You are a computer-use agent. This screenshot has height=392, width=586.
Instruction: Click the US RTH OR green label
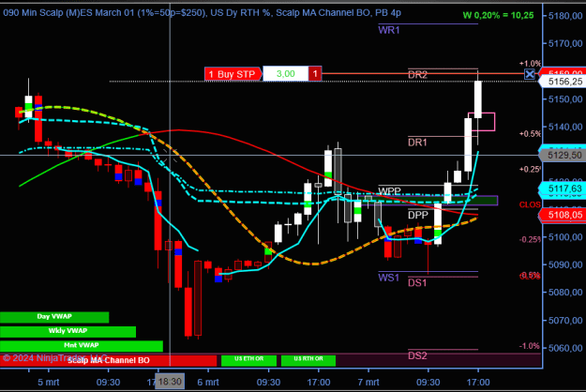[x=308, y=360]
